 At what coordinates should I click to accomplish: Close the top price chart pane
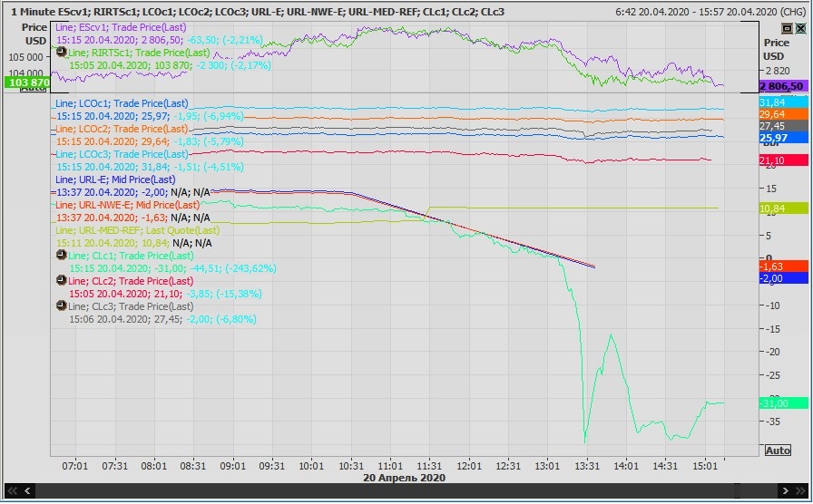click(x=800, y=28)
